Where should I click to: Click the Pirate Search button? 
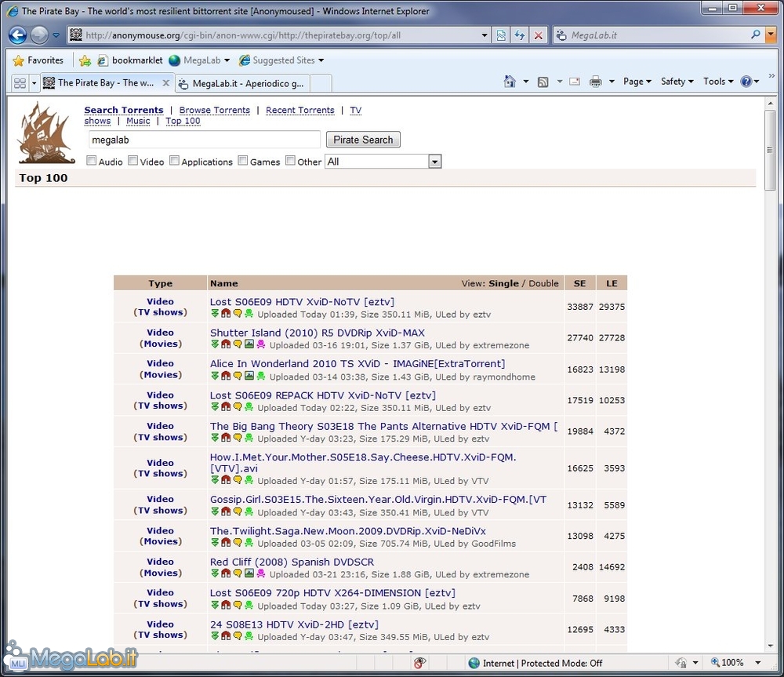pyautogui.click(x=363, y=140)
